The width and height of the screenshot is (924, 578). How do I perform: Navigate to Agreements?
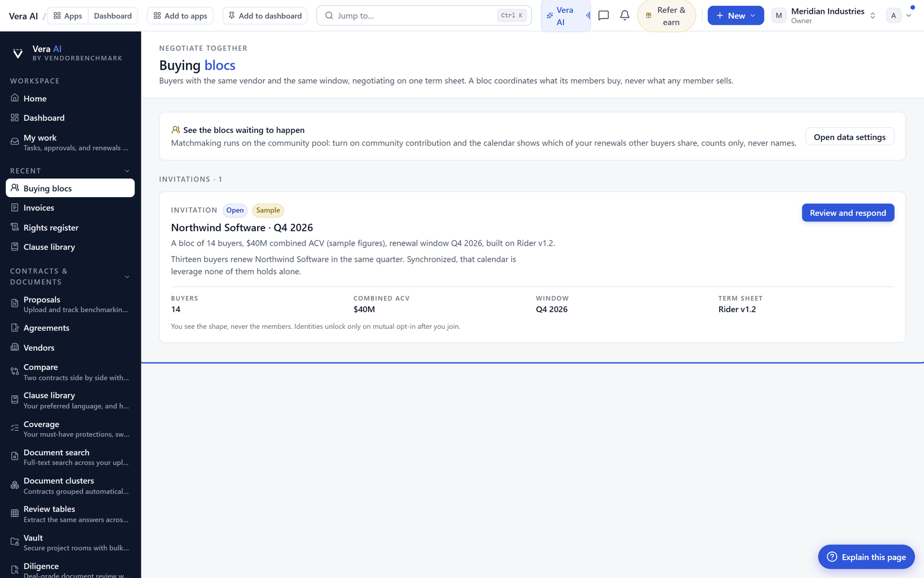tap(70, 328)
